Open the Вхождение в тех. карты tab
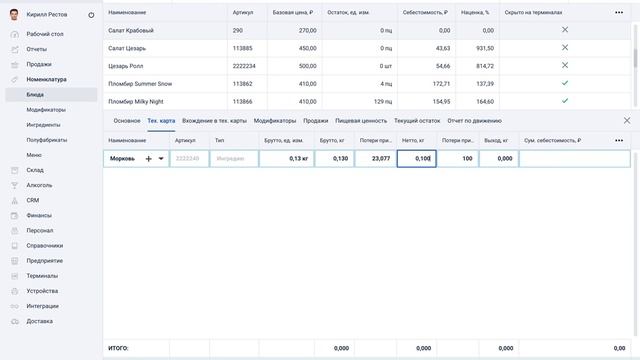Viewport: 640px width, 360px height. coord(214,121)
